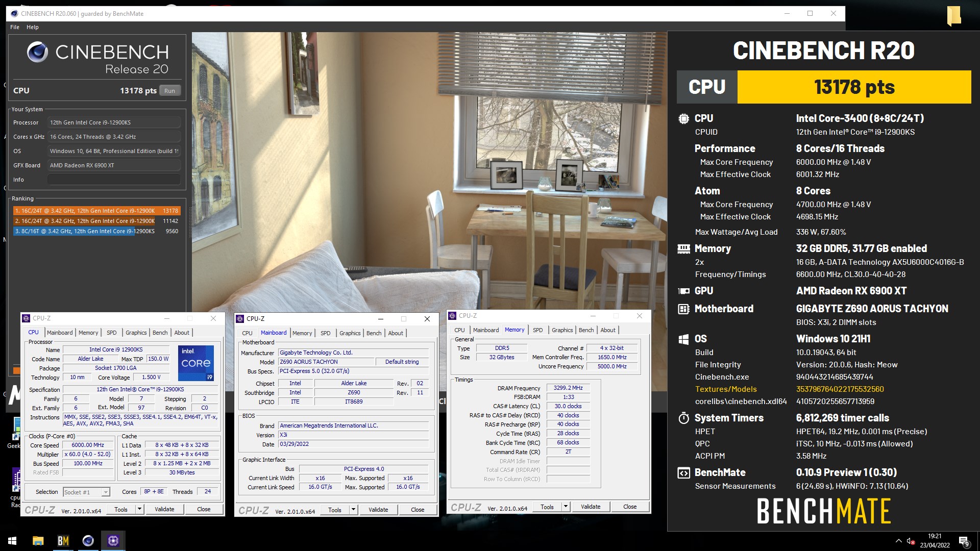Click Validate in right CPU-Z window

(591, 507)
